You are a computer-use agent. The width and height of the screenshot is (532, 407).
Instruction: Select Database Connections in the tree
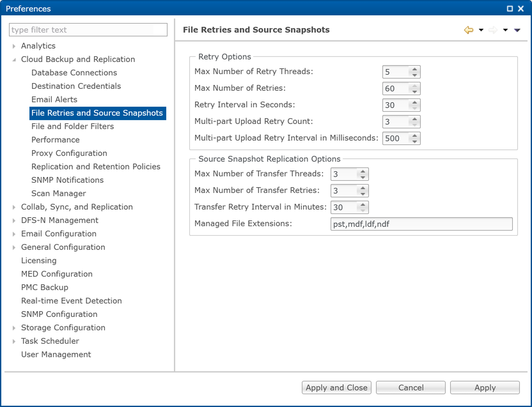tap(74, 73)
